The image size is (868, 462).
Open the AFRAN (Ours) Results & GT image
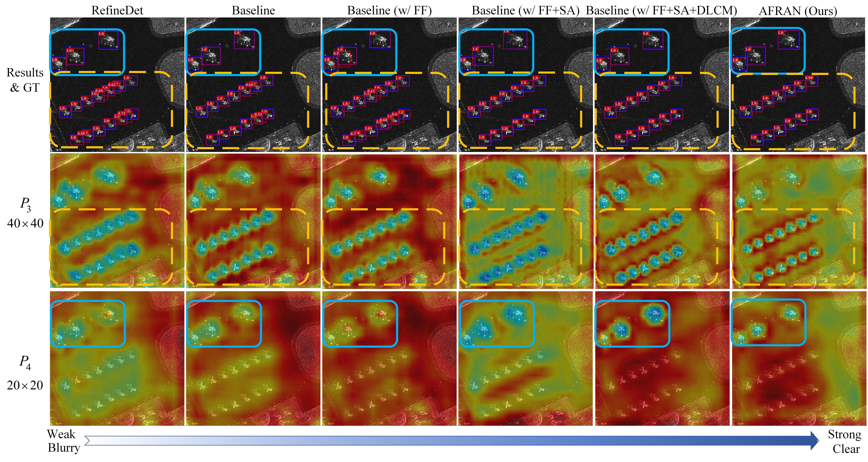point(798,85)
